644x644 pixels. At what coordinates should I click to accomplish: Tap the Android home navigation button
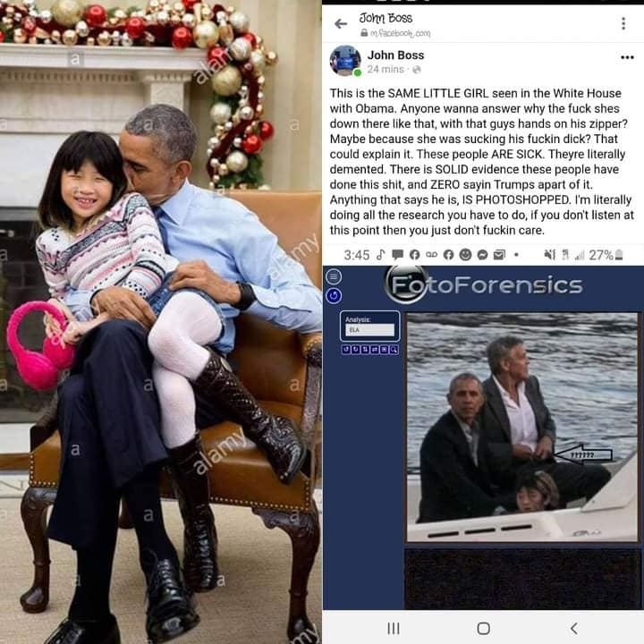[483, 628]
